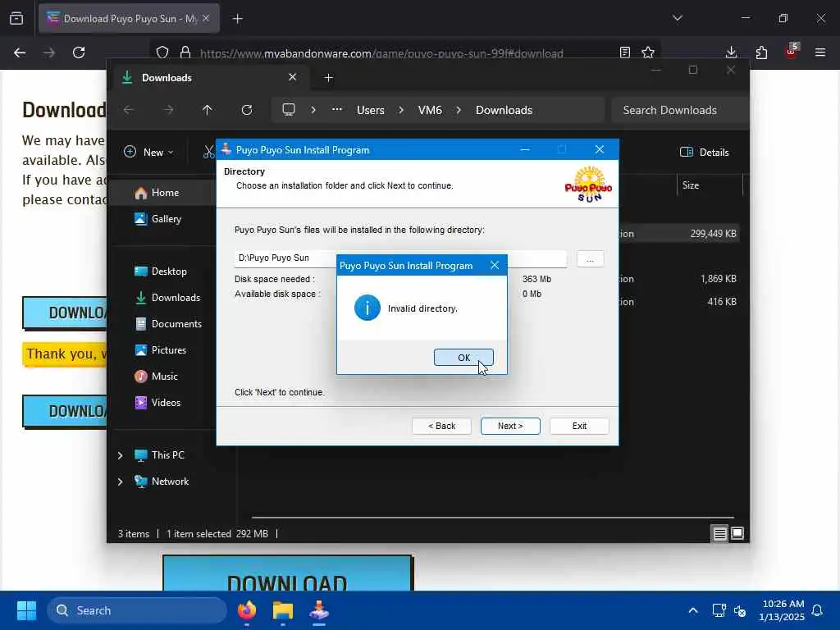This screenshot has width=840, height=630.
Task: Click the site padlock security icon
Action: 185,52
